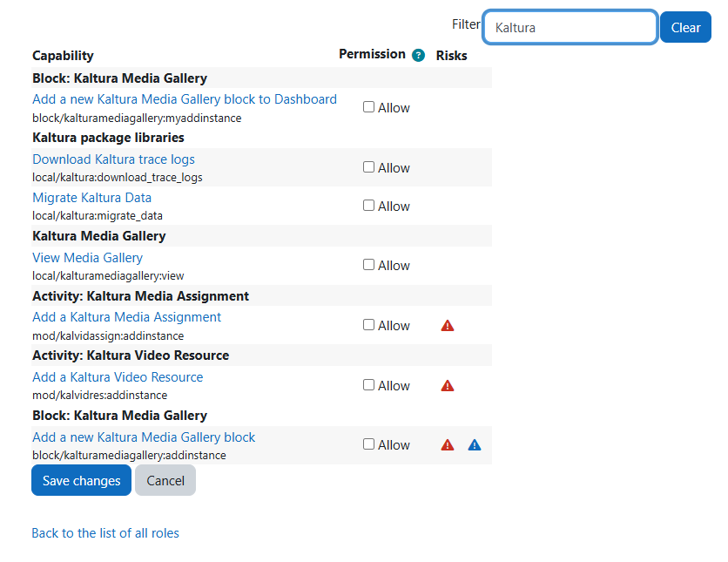Click red warning icon for Kaltura Video Resource
728x562 pixels.
click(x=448, y=386)
